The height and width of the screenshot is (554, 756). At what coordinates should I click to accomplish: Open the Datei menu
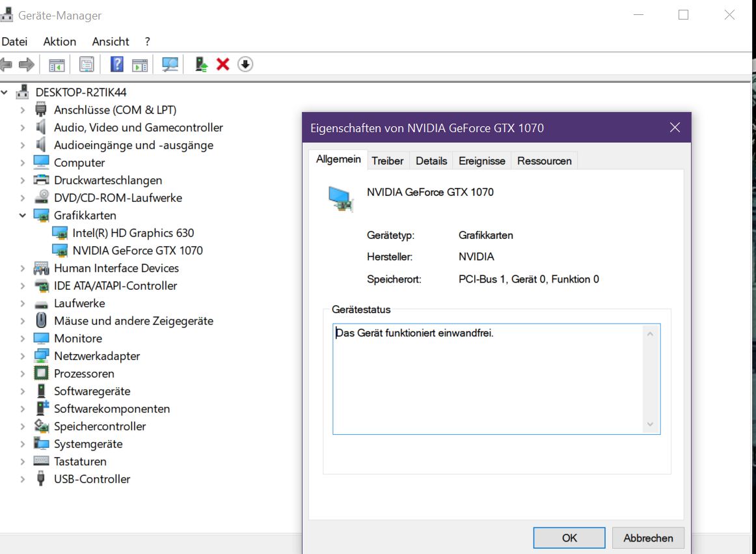[x=14, y=42]
